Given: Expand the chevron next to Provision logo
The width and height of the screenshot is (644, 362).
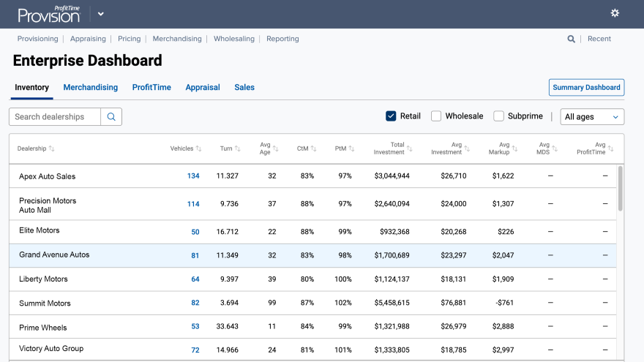Looking at the screenshot, I should 101,14.
